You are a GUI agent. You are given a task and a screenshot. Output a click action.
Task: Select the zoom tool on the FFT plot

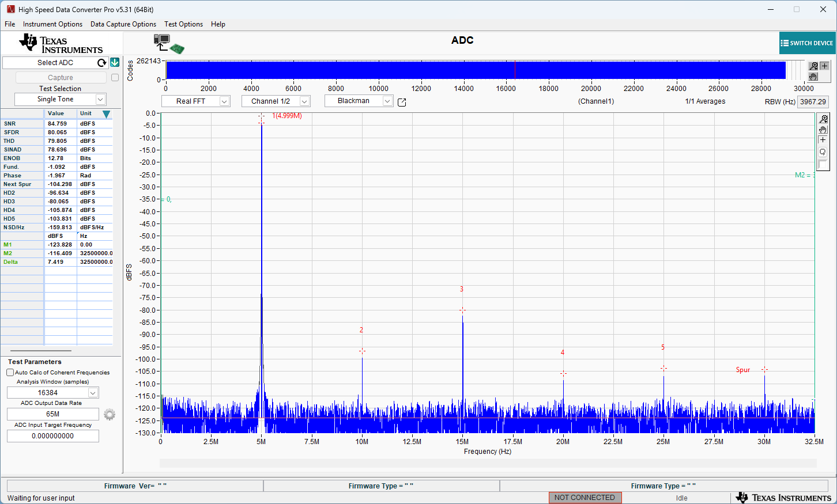(x=823, y=119)
